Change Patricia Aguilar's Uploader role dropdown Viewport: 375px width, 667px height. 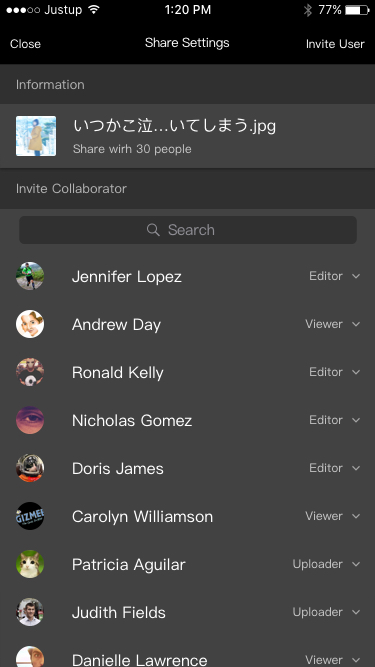327,564
